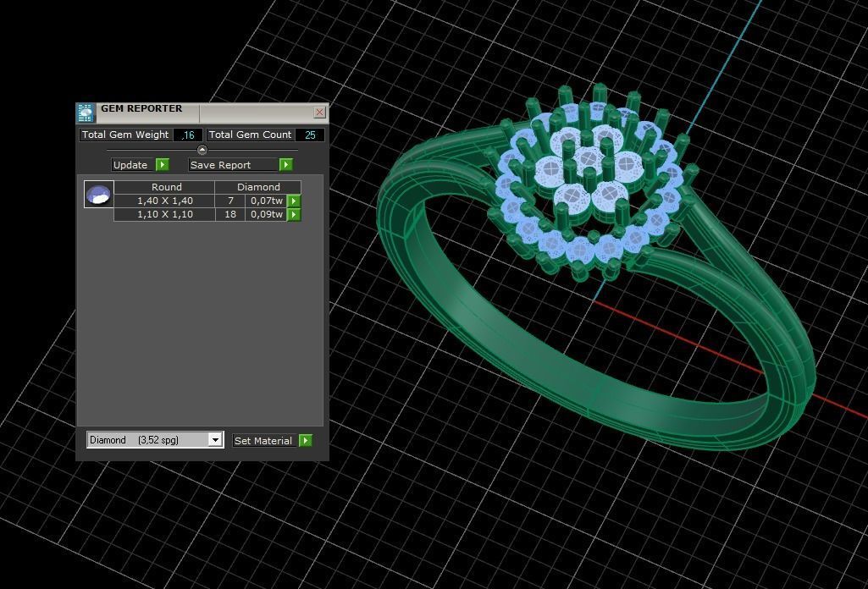Image resolution: width=868 pixels, height=589 pixels.
Task: Click the Total Gem Weight value field
Action: coord(187,135)
